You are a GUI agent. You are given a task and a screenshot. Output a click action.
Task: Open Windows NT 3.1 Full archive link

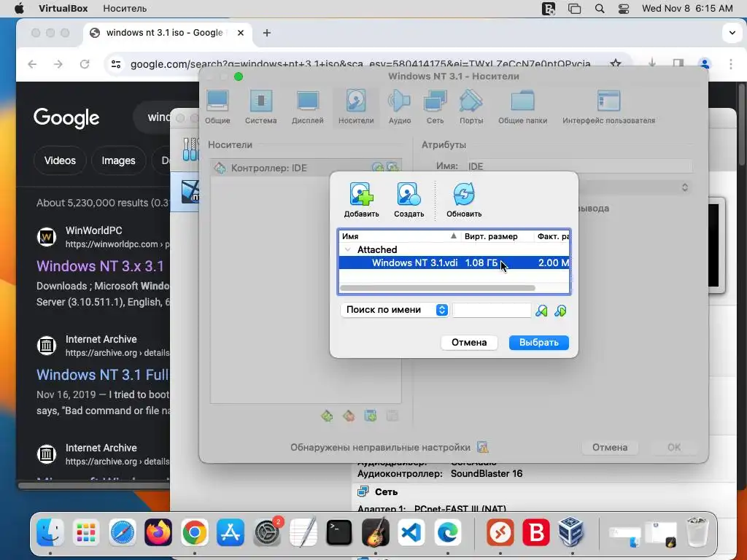[x=103, y=374]
